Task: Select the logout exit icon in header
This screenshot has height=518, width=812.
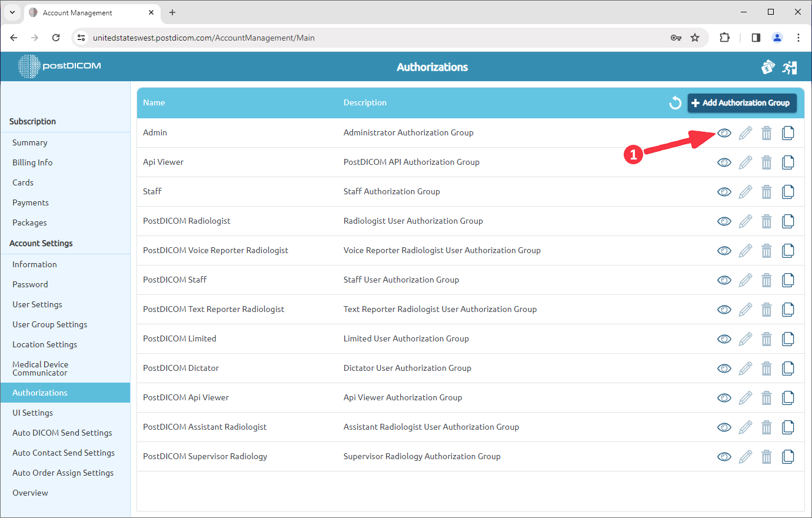Action: [790, 67]
